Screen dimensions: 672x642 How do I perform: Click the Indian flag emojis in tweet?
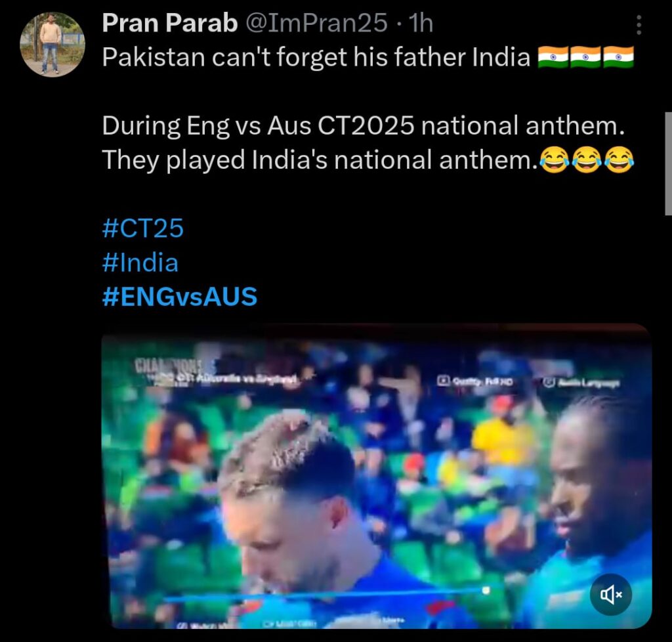point(585,57)
